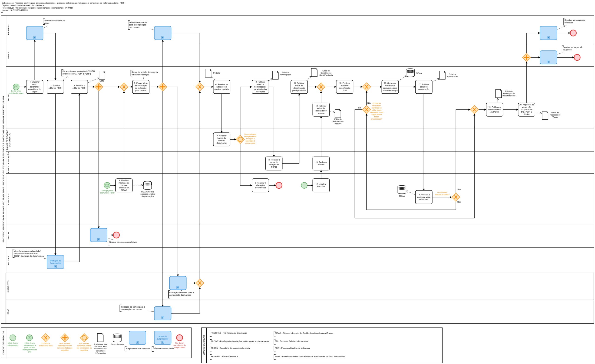The width and height of the screenshot is (595, 364).
Task: Click task '1. Elaborar ofício solicitando quantidade de vagas'
Action: (x=35, y=87)
